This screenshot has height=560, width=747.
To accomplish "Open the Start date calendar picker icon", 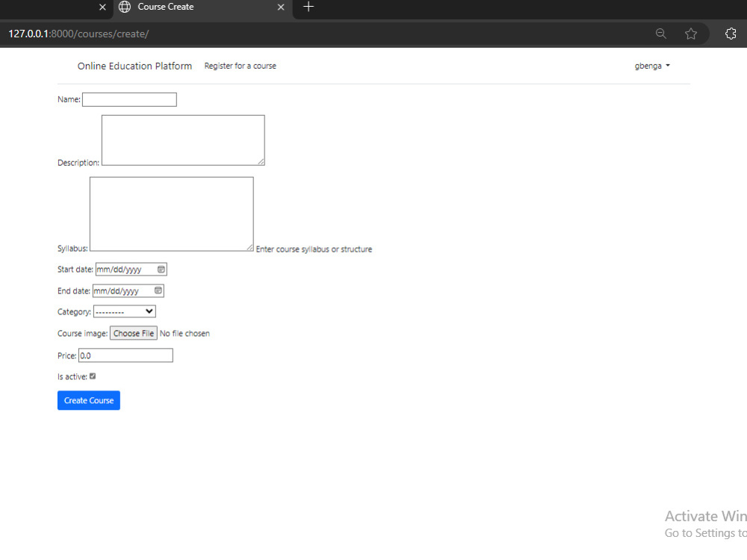I will (161, 270).
